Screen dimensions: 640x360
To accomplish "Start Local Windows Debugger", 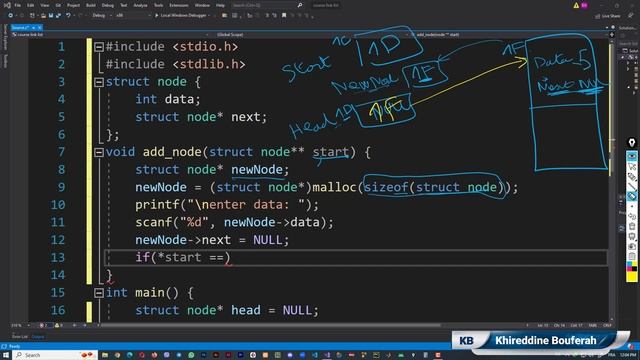I will [x=181, y=16].
